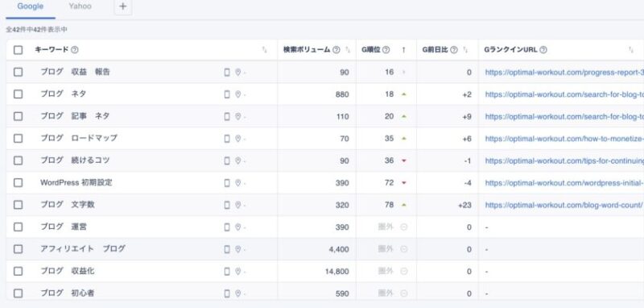644x308 pixels.
Task: Click location pin icon for WordPress 初期設定
Action: (x=237, y=183)
